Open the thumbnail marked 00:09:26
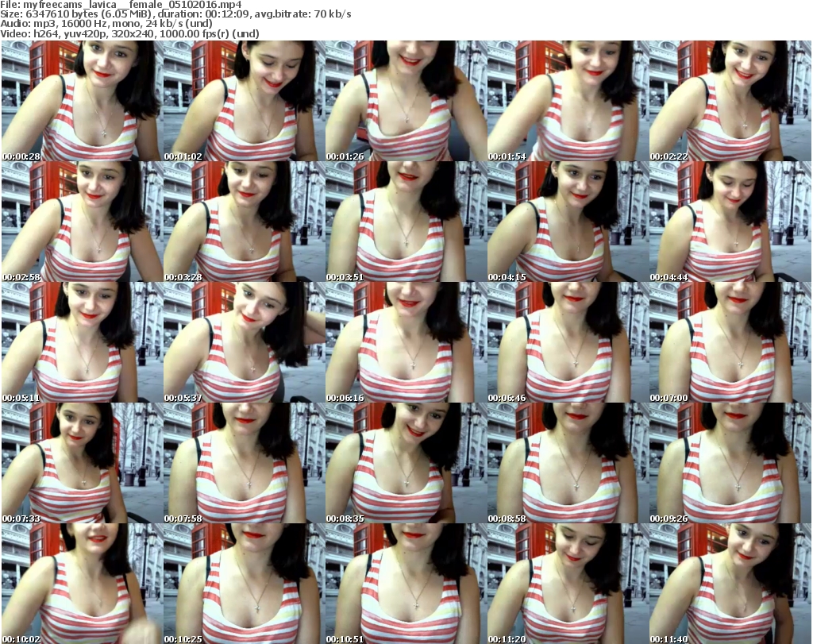 729,463
